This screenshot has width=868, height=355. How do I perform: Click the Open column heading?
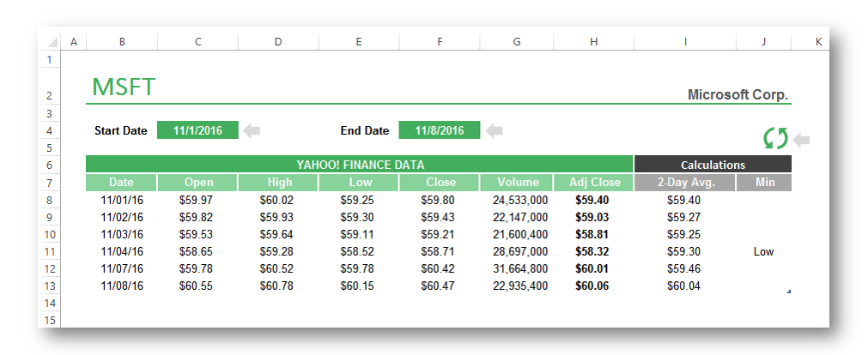click(197, 183)
